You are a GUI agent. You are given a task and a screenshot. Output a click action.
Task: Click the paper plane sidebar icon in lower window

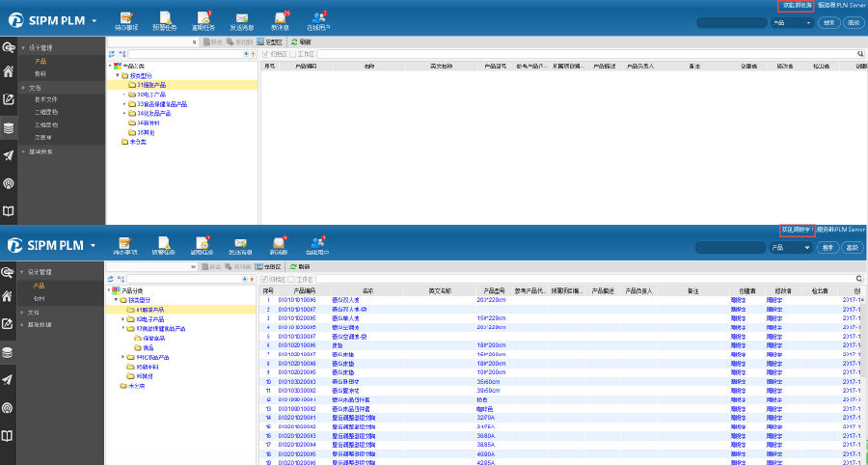pos(9,380)
